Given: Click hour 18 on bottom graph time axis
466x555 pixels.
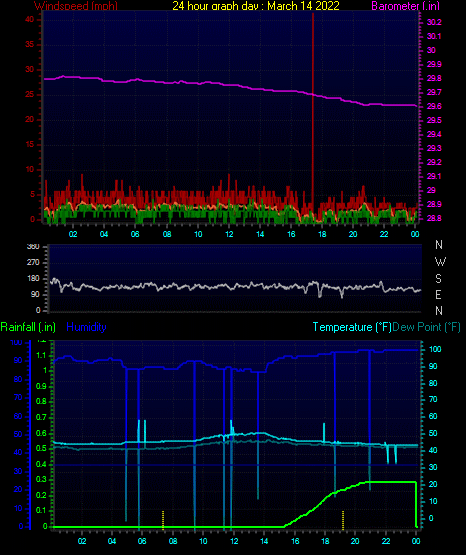Looking at the screenshot, I should click(325, 541).
